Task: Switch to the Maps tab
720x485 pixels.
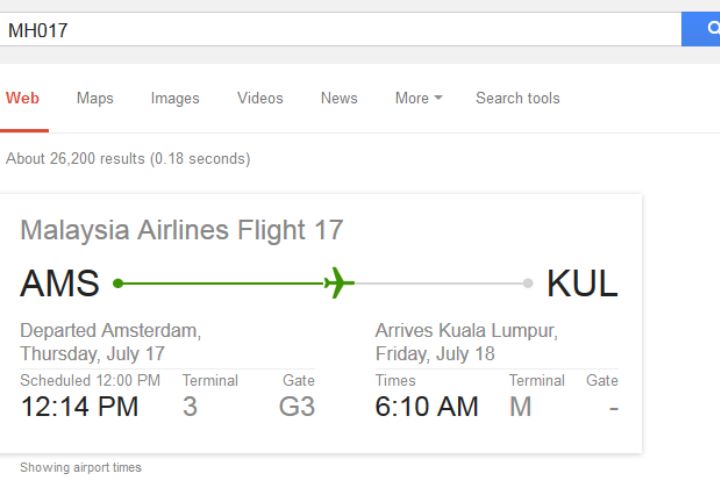Action: [95, 98]
